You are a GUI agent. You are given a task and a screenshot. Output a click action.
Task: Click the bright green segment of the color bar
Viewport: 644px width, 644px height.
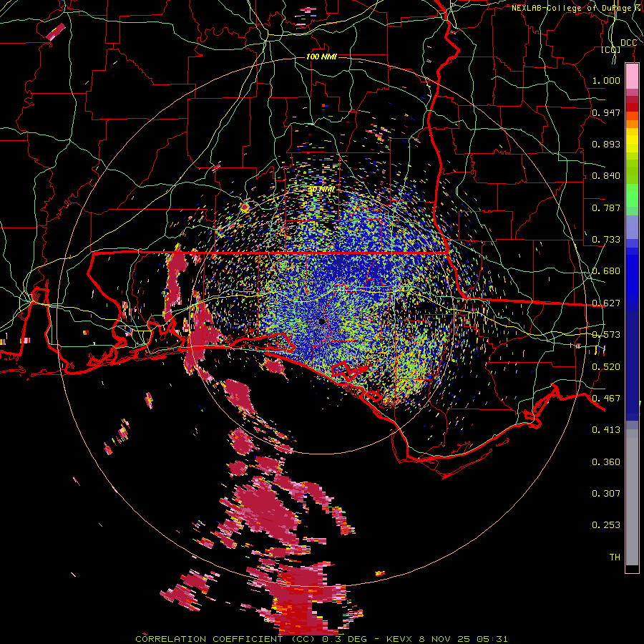coord(632,196)
